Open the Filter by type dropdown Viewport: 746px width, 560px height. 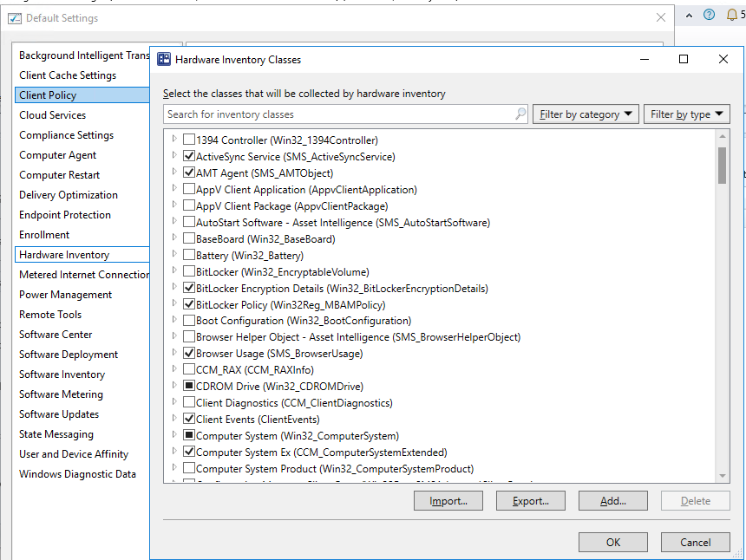pos(686,114)
